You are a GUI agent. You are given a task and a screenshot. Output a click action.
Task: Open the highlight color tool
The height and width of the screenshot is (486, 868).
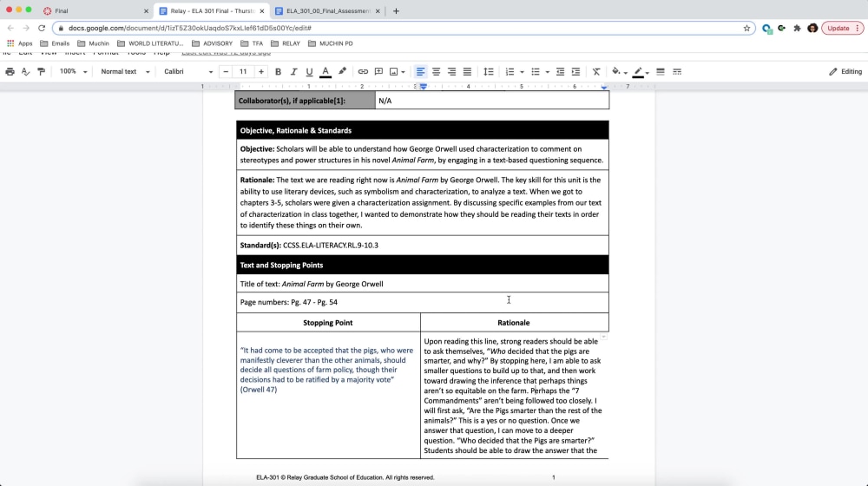pos(342,71)
